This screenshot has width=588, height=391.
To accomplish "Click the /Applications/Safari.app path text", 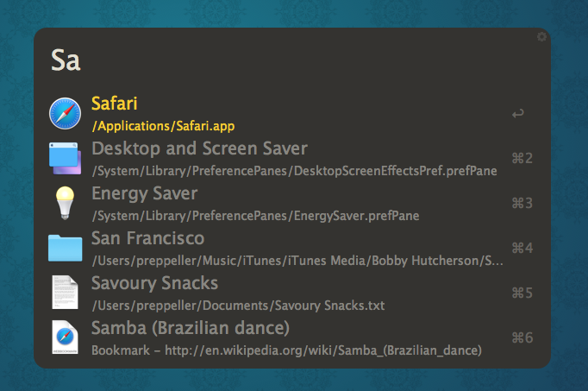I will point(163,126).
